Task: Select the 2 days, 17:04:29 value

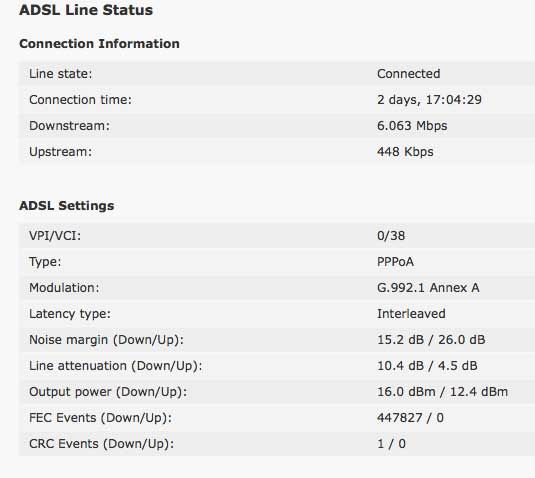Action: 429,100
